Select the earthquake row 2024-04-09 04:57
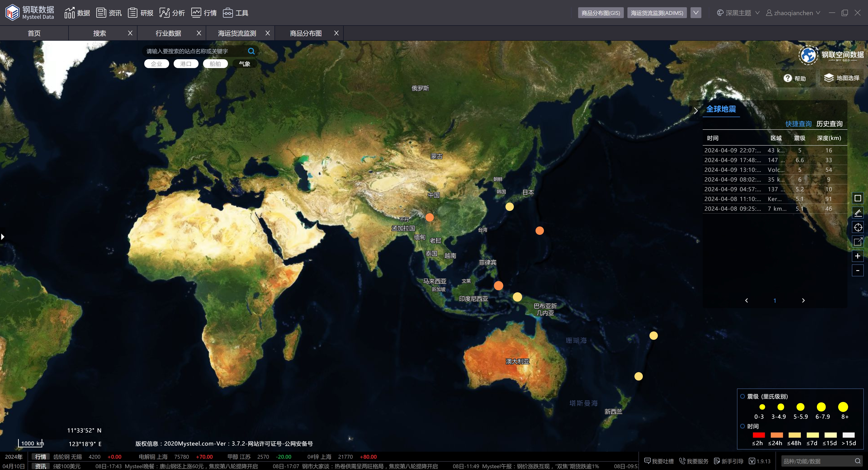Screen dimensions: 868x470 [775, 189]
